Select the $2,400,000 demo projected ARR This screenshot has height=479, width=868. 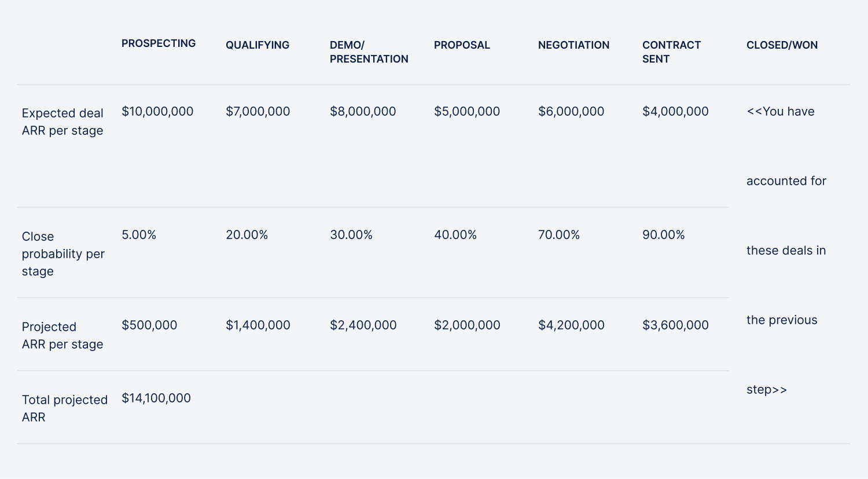coord(363,325)
